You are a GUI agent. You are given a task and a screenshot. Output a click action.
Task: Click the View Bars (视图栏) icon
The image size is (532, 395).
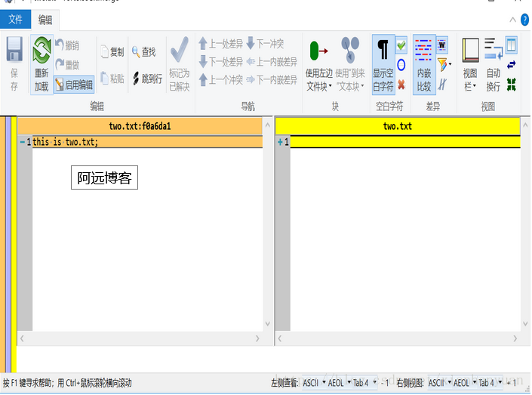(471, 51)
